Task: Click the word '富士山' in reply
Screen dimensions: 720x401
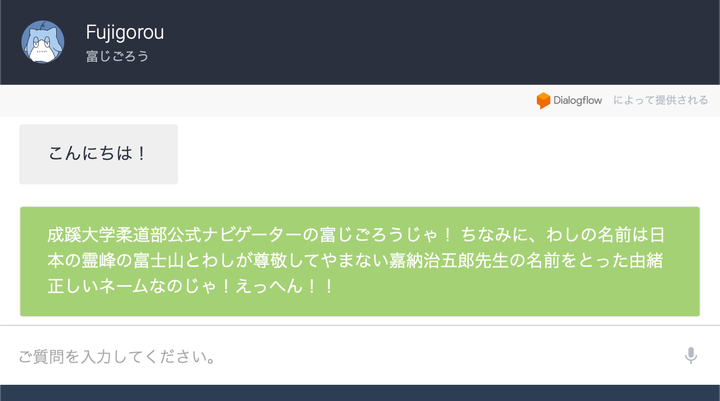Action: click(x=160, y=261)
